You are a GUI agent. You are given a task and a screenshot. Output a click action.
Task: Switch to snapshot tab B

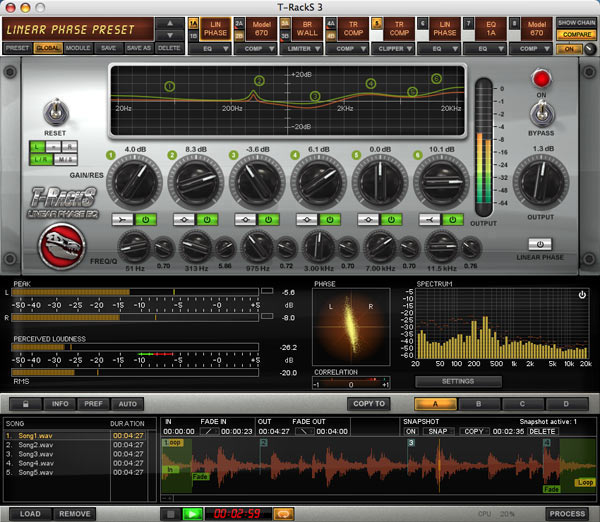(479, 404)
